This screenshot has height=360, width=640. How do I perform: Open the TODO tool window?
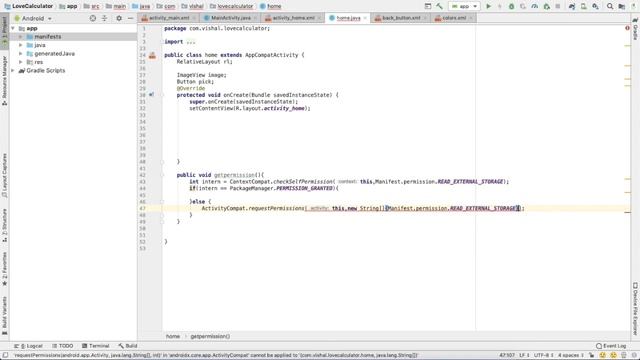point(62,346)
